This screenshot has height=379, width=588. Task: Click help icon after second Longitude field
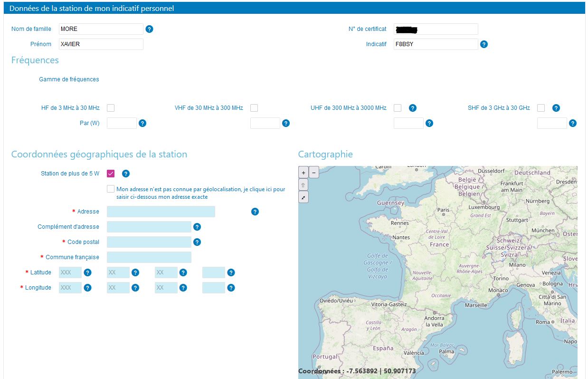pyautogui.click(x=135, y=288)
